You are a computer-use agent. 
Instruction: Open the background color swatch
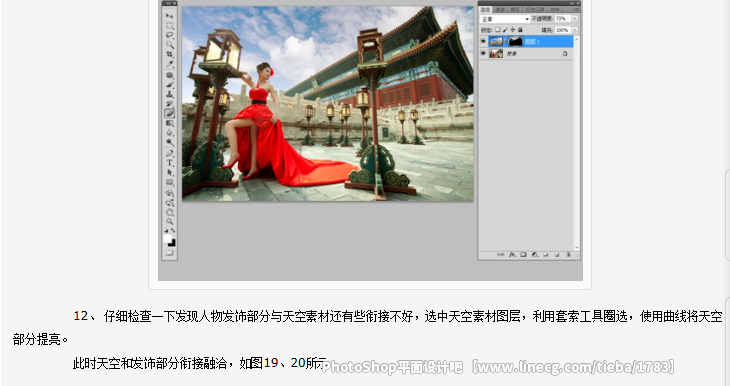pos(172,244)
